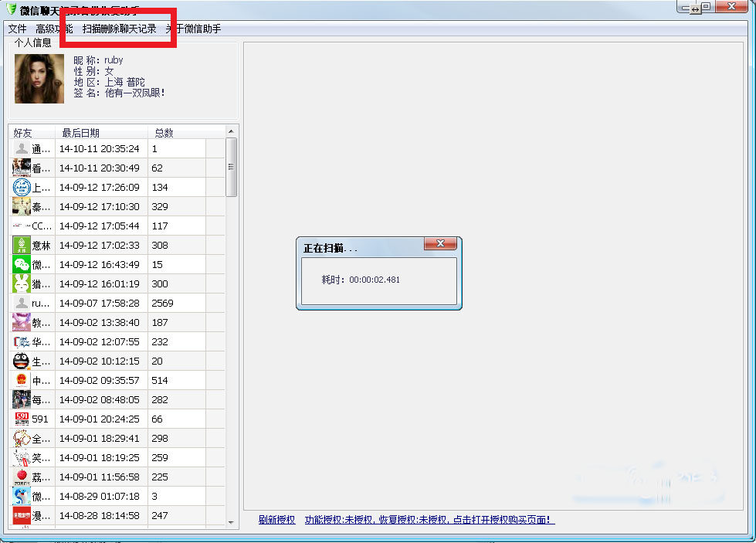This screenshot has height=543, width=756.
Task: Click ruby's profile photo
Action: tap(39, 79)
